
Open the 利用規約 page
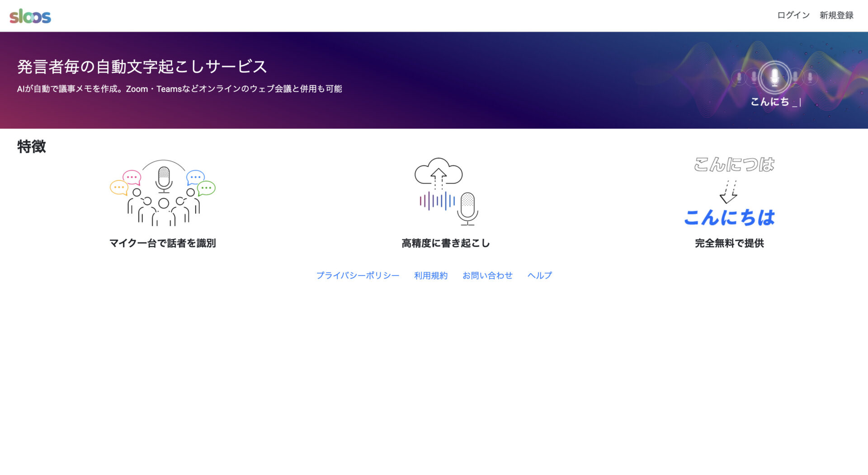pos(430,275)
